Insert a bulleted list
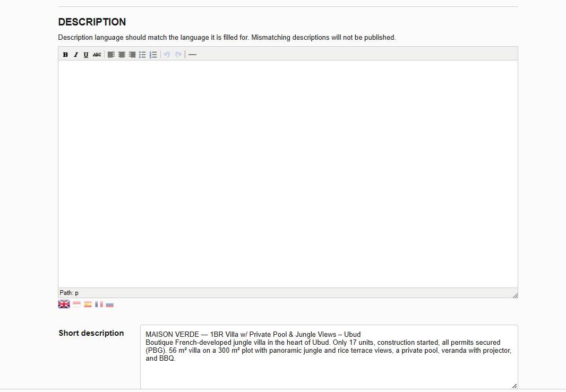This screenshot has width=566, height=392. coord(143,55)
